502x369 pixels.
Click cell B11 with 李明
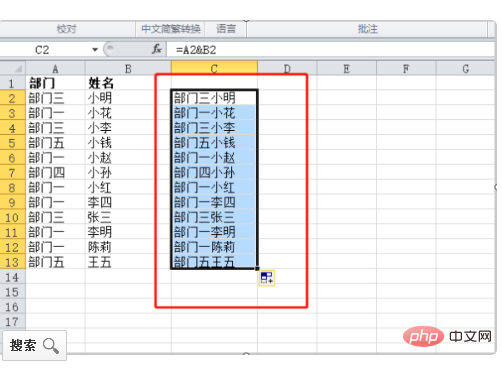[x=128, y=232]
